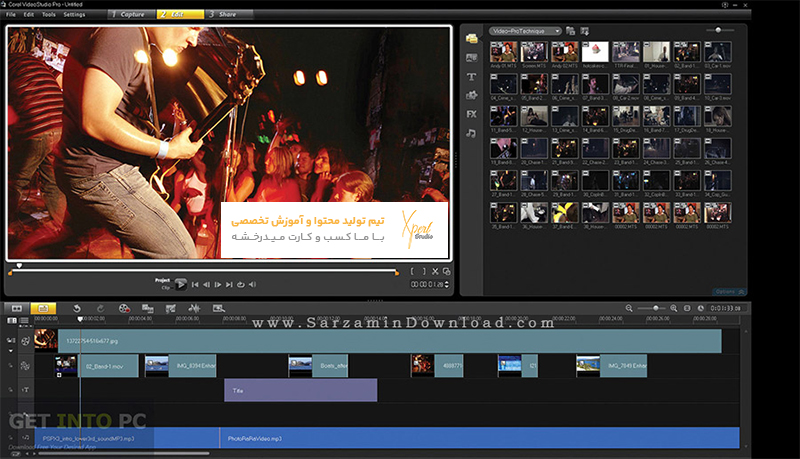This screenshot has height=459, width=800.
Task: Select the Andy 01.MTS thumbnail
Action: pos(504,52)
